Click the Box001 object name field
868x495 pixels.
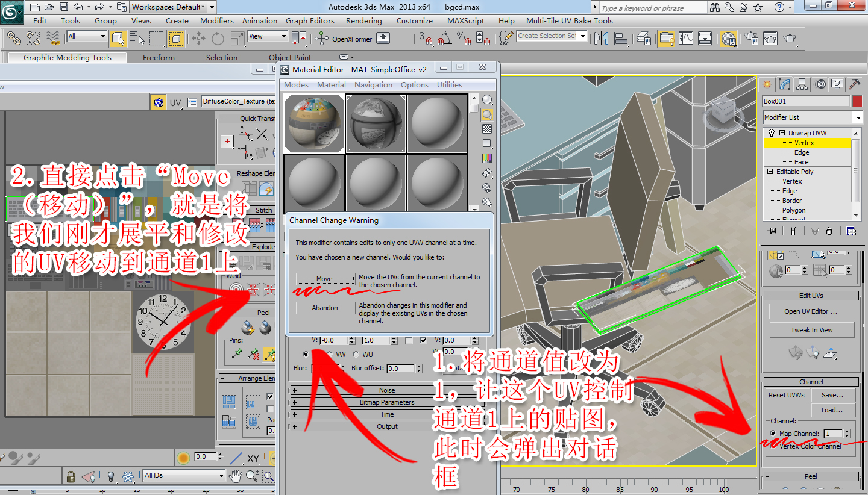click(806, 101)
